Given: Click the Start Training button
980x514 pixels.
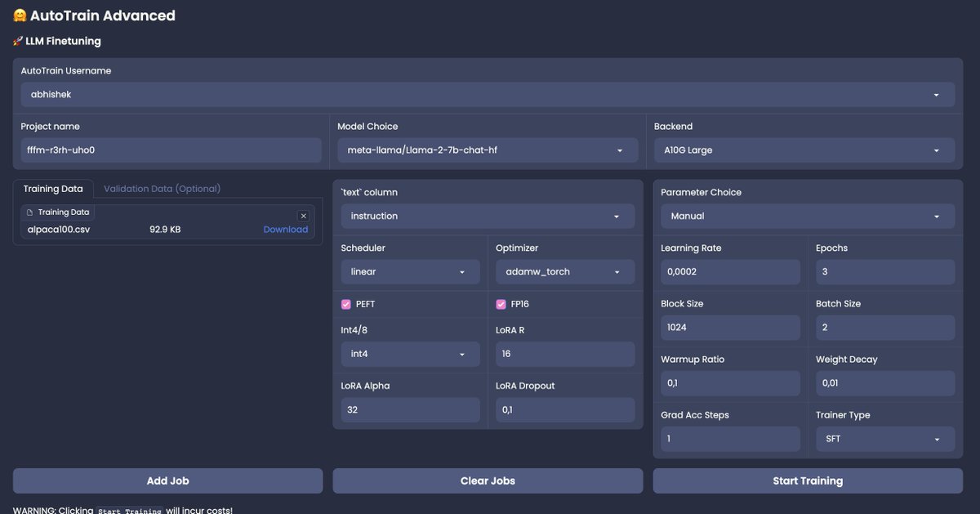Looking at the screenshot, I should [x=808, y=480].
